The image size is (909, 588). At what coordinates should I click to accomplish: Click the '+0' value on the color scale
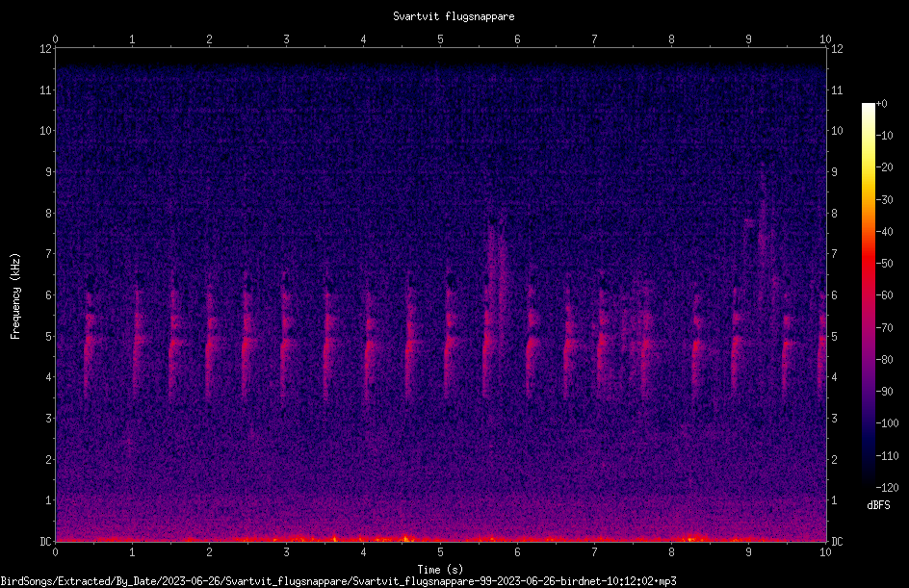(881, 104)
